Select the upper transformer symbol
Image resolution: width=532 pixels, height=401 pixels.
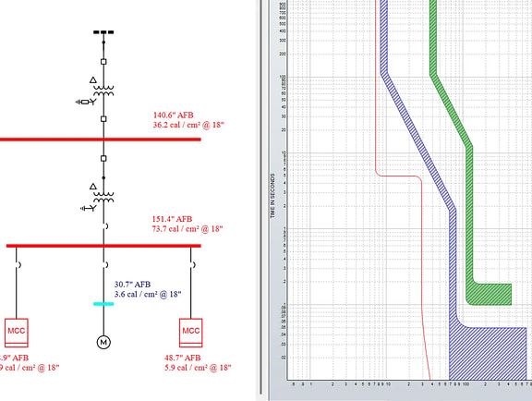click(x=103, y=91)
